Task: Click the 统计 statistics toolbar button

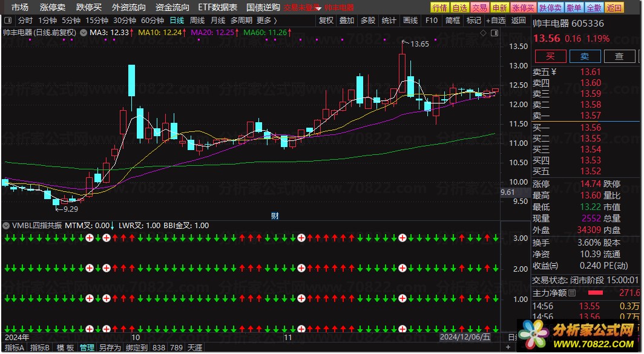Action: click(x=389, y=20)
